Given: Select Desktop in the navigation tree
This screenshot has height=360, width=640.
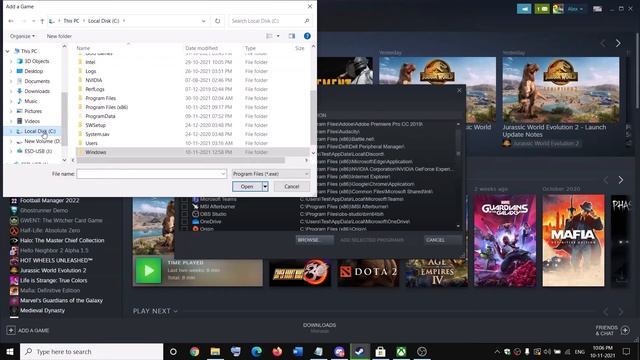Looking at the screenshot, I should click(x=33, y=71).
